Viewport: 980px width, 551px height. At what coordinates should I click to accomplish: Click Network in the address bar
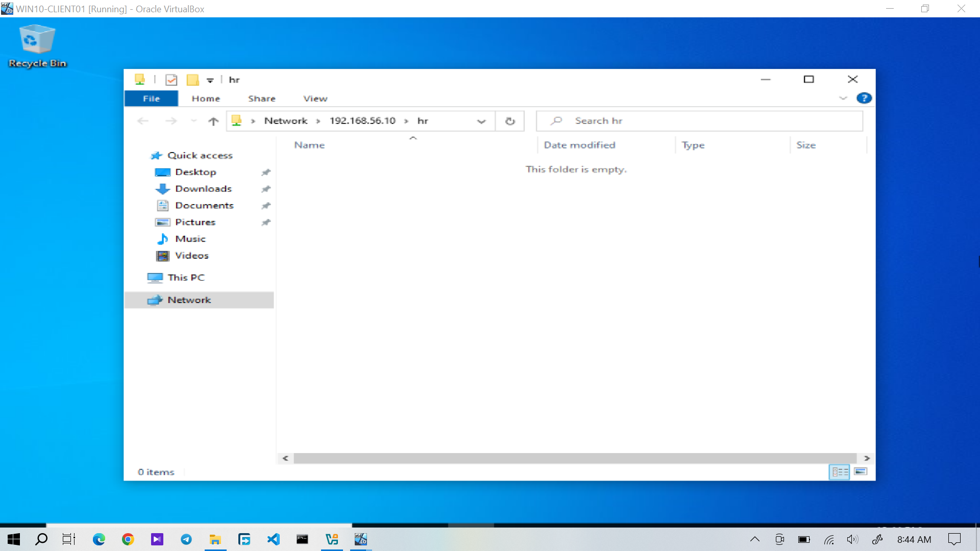[286, 121]
